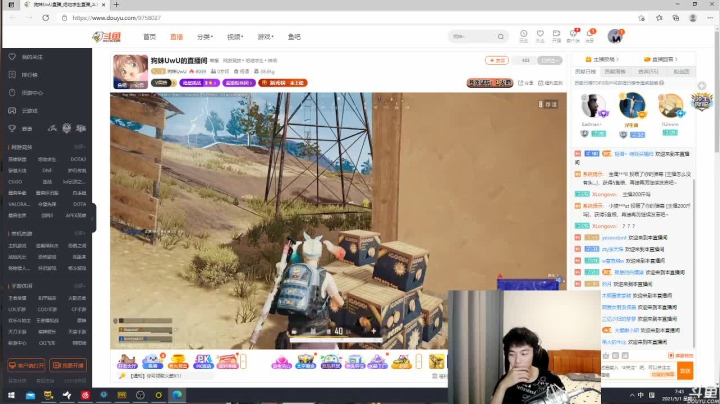Switch to the 粉丝团 tab

(681, 72)
